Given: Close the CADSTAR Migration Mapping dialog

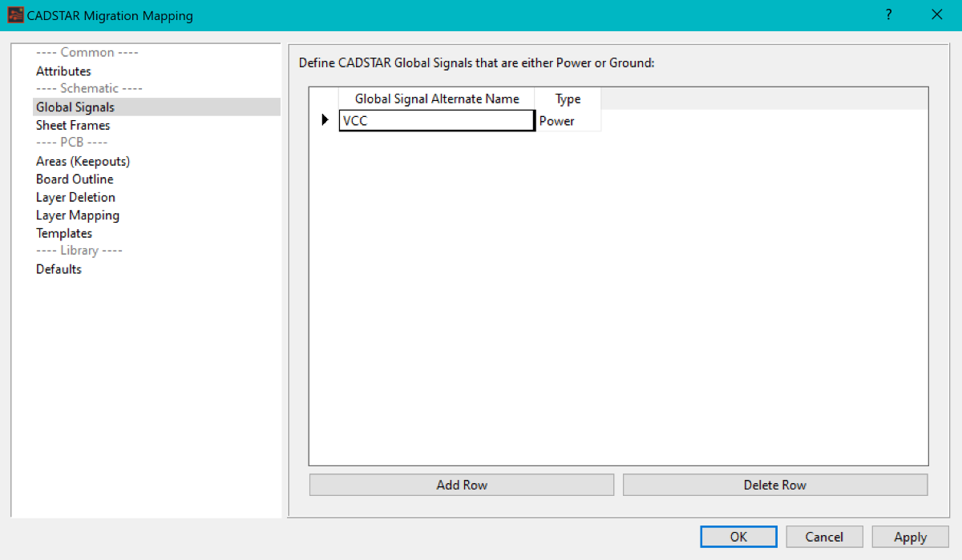Looking at the screenshot, I should pyautogui.click(x=936, y=15).
